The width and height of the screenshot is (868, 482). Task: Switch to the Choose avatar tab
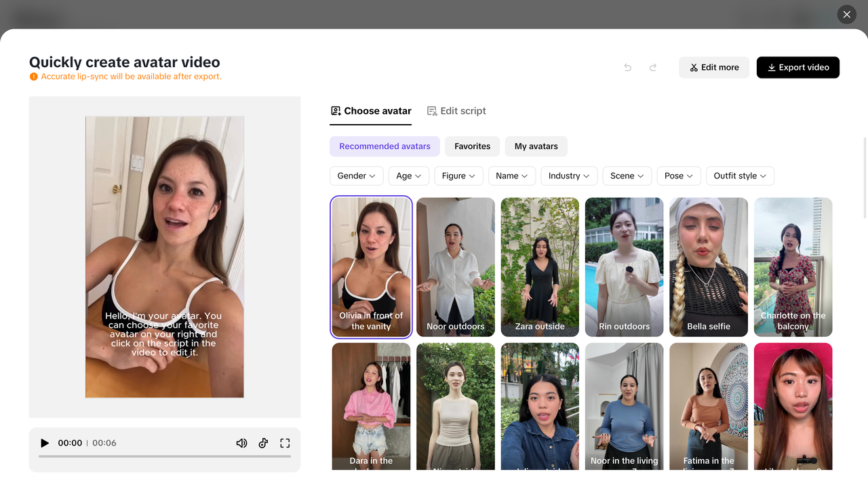point(370,111)
